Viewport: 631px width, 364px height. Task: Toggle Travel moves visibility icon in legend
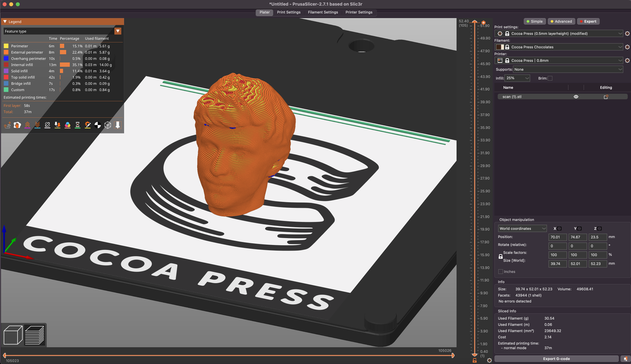(x=7, y=125)
